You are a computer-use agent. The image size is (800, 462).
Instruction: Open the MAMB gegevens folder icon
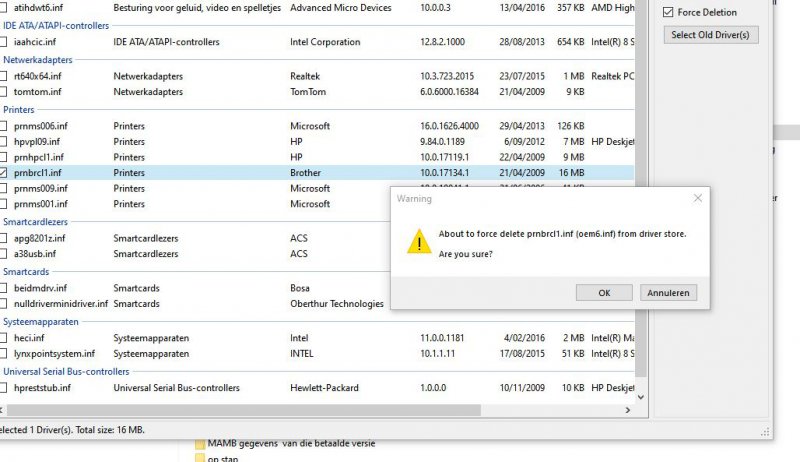200,443
